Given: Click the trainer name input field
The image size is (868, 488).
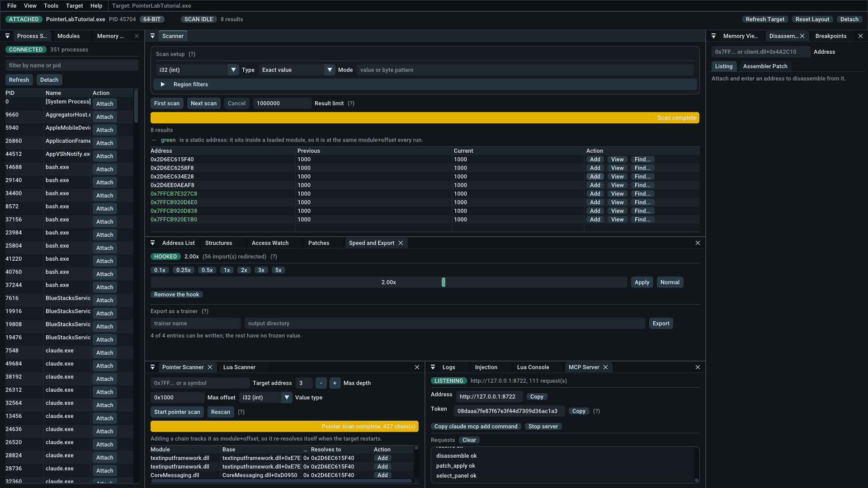Looking at the screenshot, I should click(x=195, y=324).
